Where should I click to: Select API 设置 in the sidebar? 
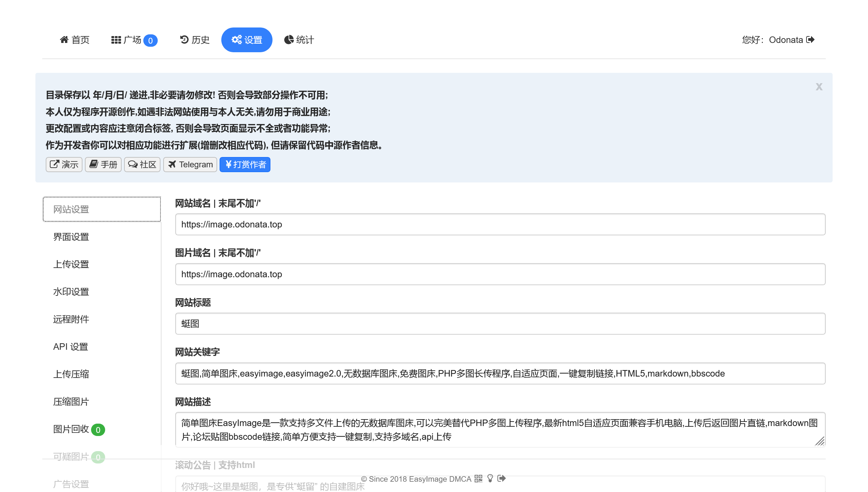pyautogui.click(x=102, y=347)
